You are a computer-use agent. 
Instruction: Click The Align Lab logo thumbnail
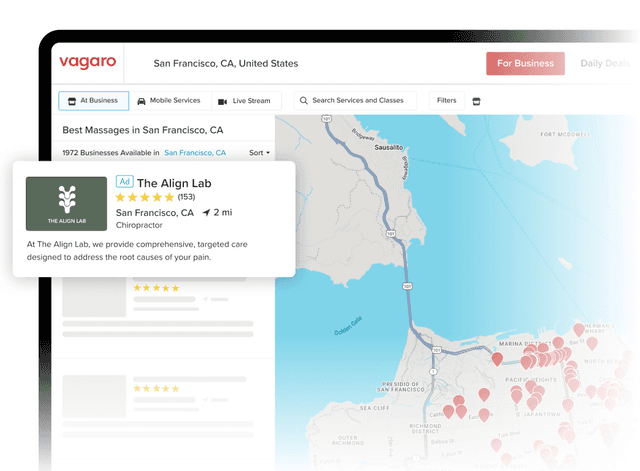coord(67,204)
